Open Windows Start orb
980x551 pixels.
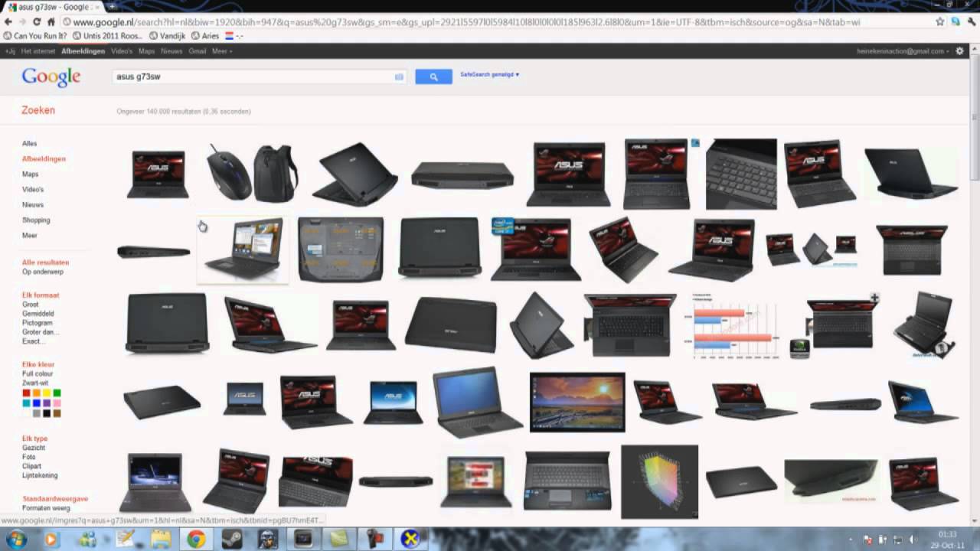[x=15, y=539]
